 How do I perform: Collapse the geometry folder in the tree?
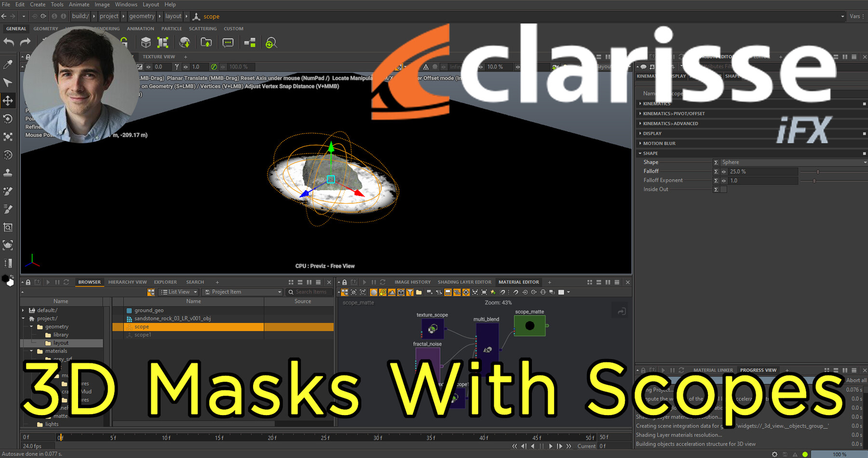coord(31,327)
